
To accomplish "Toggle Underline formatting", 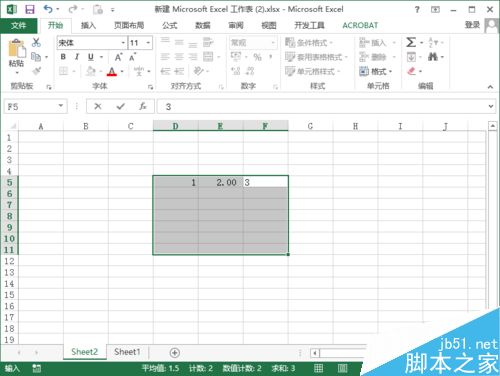I will 91,57.
